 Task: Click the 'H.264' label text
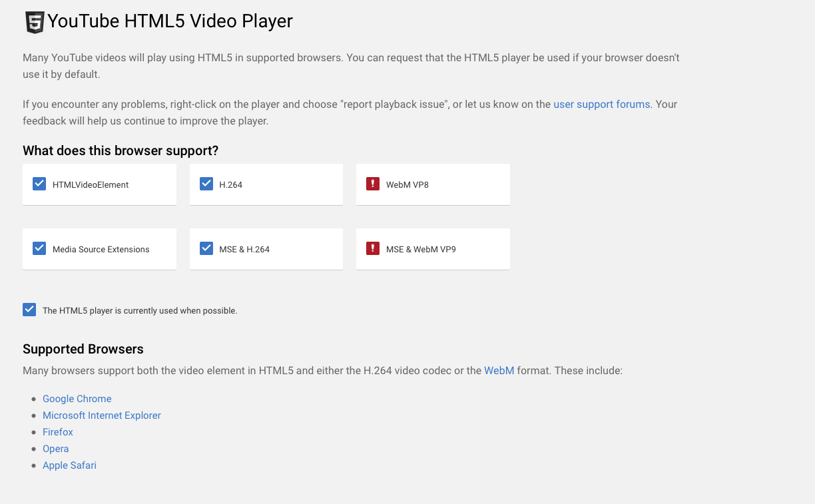point(231,185)
